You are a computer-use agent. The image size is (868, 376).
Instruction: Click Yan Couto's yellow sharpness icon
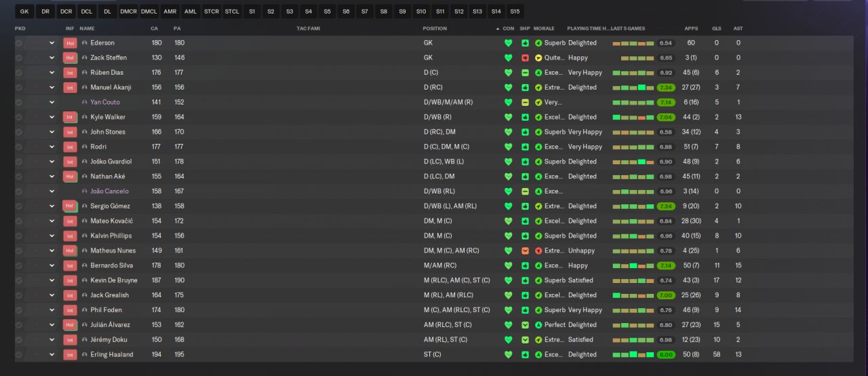pos(525,102)
